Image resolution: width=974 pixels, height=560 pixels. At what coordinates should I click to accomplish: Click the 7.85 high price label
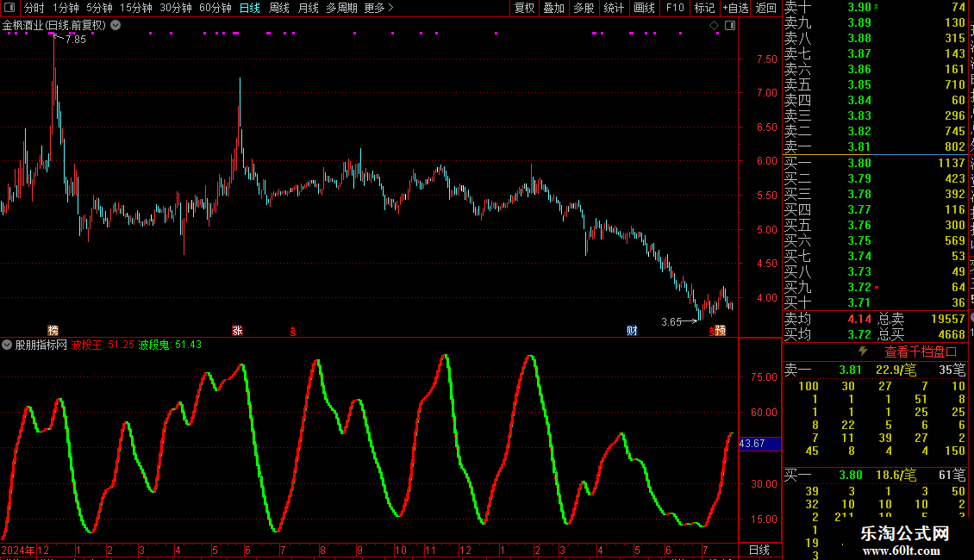point(76,39)
